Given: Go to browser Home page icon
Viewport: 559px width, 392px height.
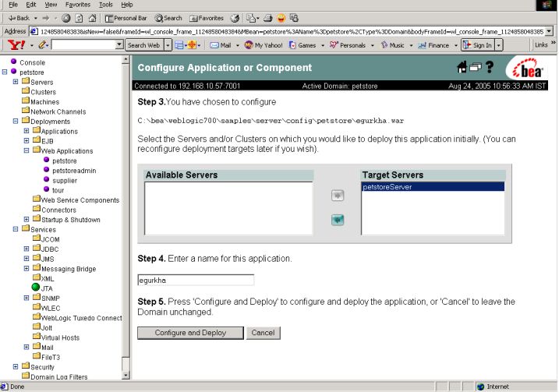Looking at the screenshot, I should (x=92, y=18).
